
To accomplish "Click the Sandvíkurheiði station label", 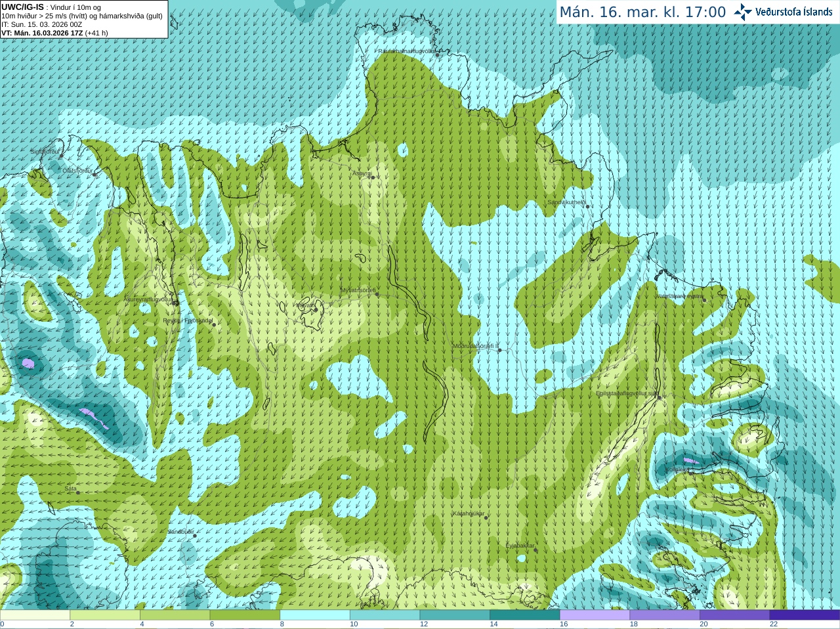I will (x=567, y=202).
